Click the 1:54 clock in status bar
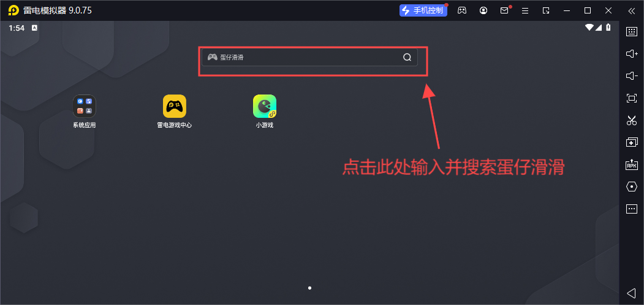Screen dimensions: 644x305 [17, 28]
